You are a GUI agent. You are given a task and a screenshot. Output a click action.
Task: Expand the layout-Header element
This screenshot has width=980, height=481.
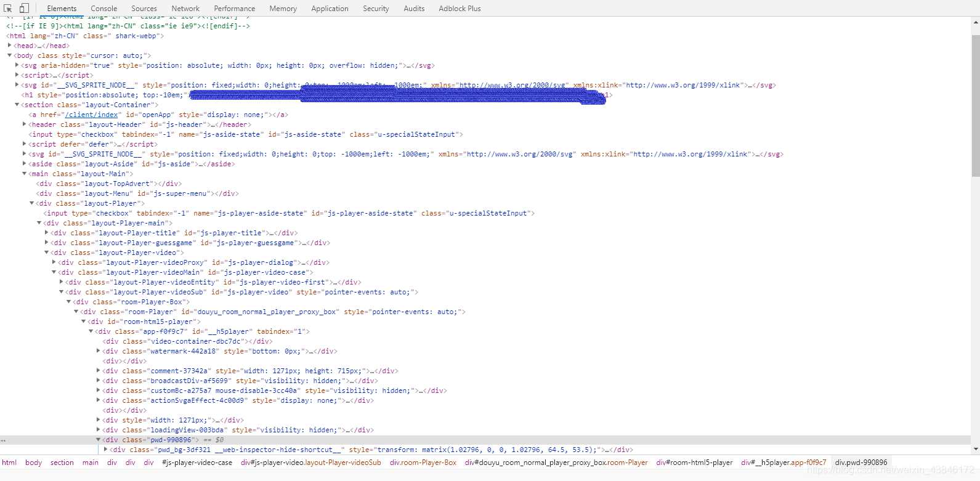click(24, 124)
